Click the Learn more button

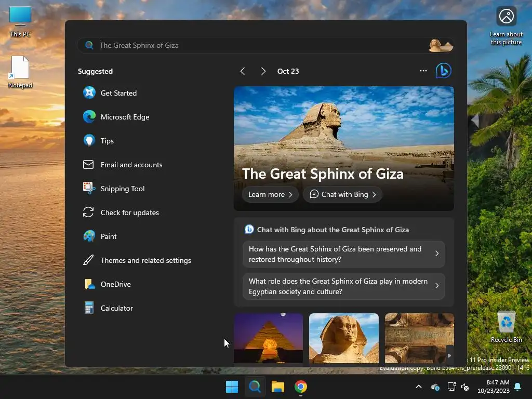coord(270,194)
